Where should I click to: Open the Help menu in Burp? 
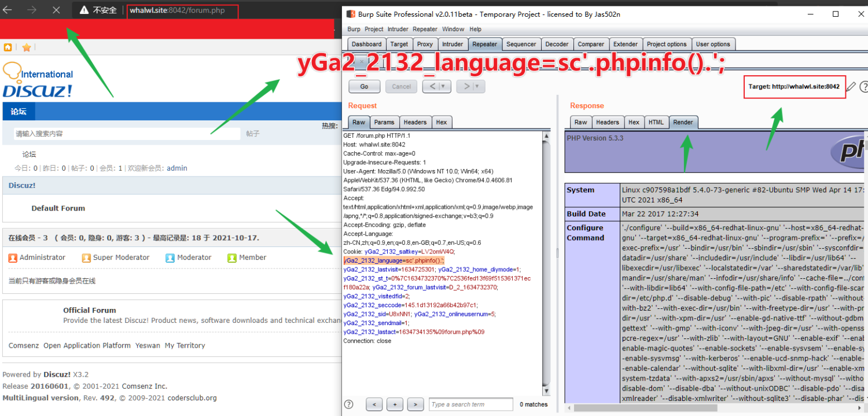coord(476,29)
